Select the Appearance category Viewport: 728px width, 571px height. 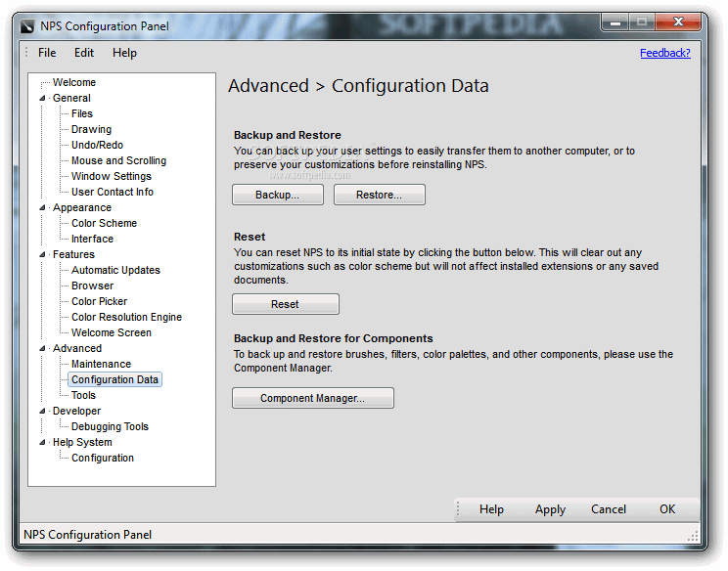point(82,207)
